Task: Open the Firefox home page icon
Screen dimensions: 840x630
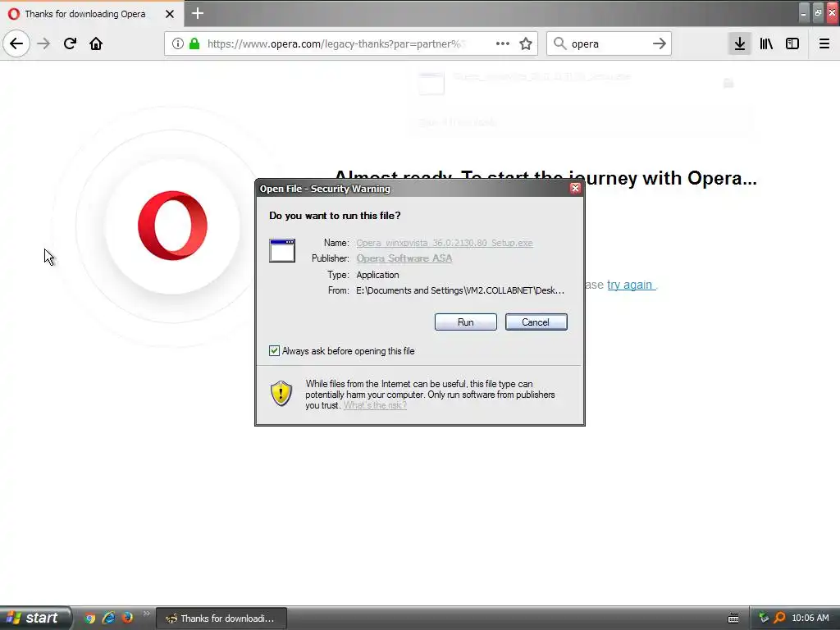Action: [96, 43]
